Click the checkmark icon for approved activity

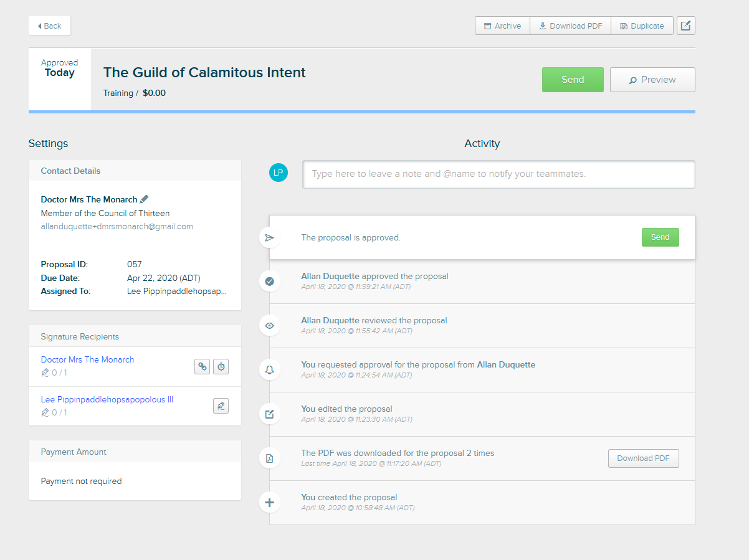(x=269, y=282)
